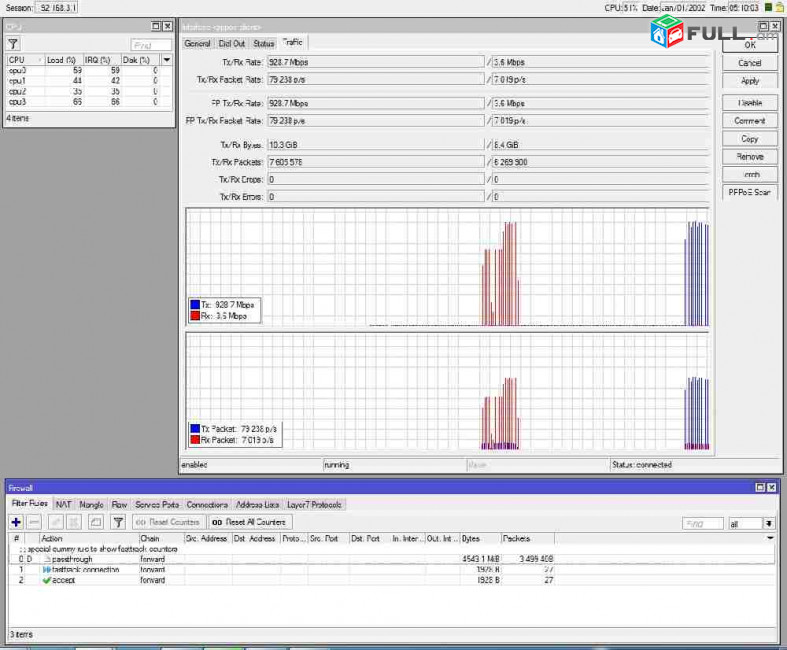
Task: Select the Traffic tab
Action: 293,43
